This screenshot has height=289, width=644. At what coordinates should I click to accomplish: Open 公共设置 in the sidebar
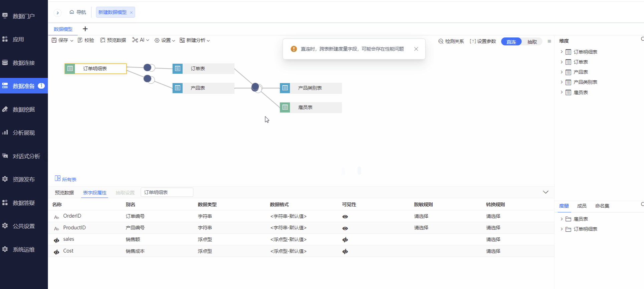[24, 226]
